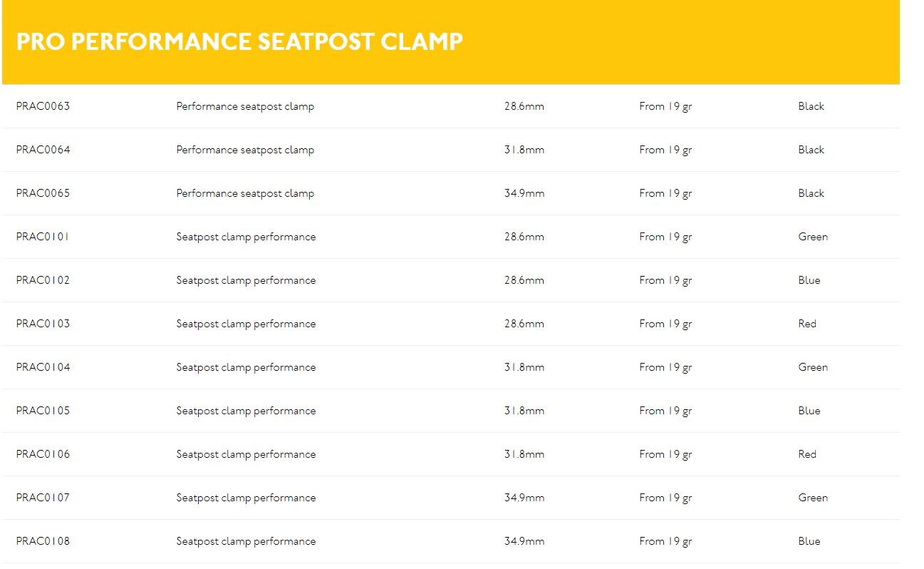Click product code PRAC0104
The height and width of the screenshot is (569, 924).
click(x=43, y=367)
